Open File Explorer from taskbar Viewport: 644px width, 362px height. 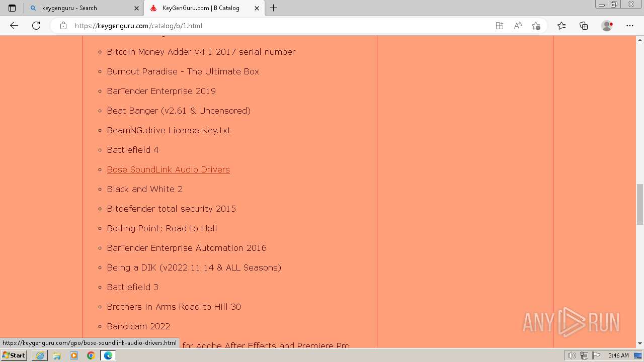57,355
